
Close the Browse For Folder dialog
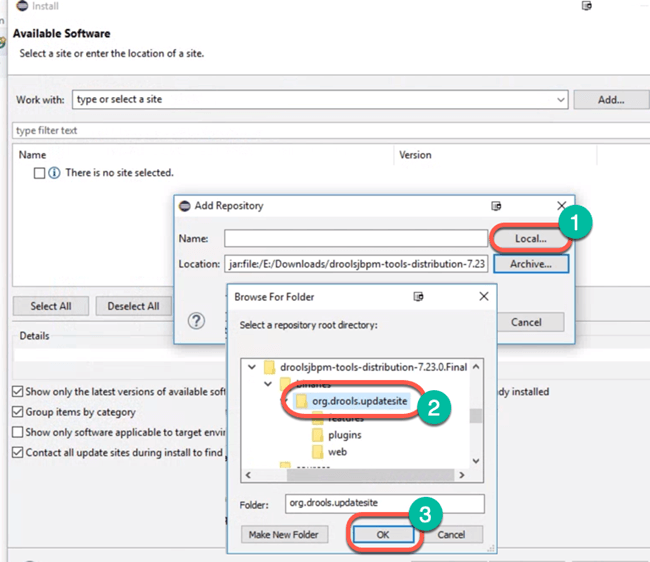(484, 297)
